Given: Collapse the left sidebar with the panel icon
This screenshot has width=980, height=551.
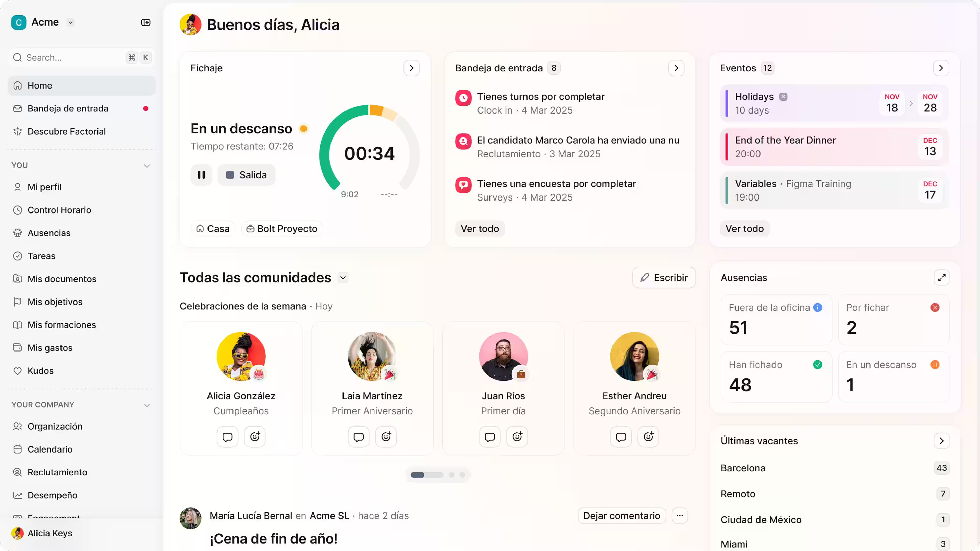Looking at the screenshot, I should [146, 22].
